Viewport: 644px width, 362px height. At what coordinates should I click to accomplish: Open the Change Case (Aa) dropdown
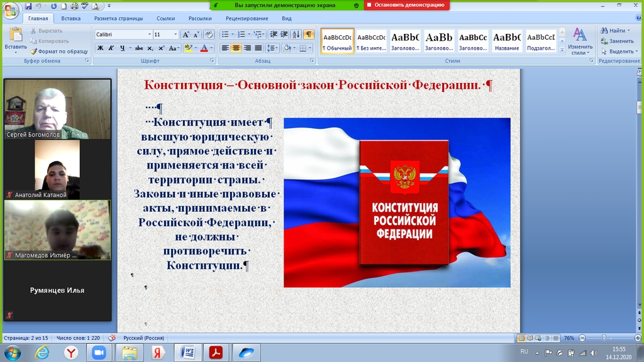tap(174, 48)
